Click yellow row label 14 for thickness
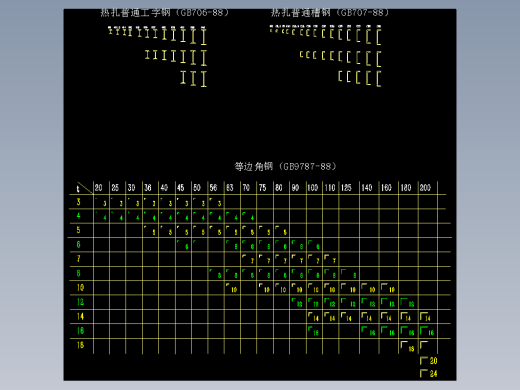The height and width of the screenshot is (390, 520). [80, 316]
